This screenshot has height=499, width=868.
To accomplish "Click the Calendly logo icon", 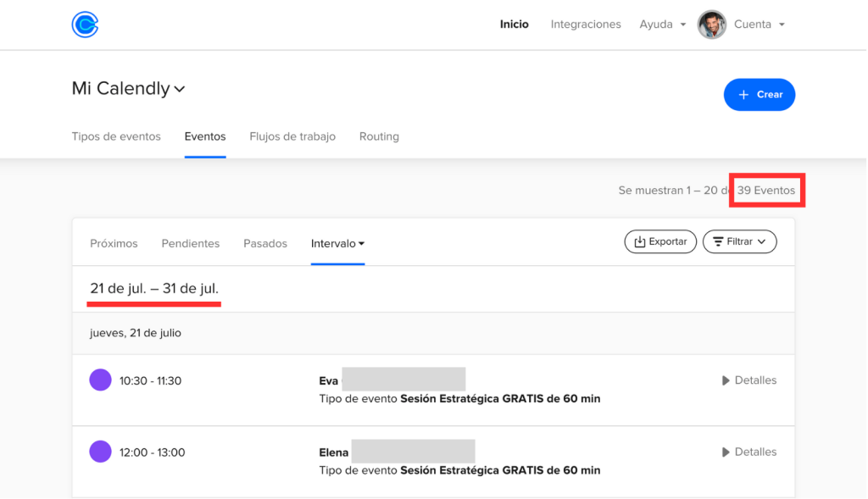I will 85,25.
